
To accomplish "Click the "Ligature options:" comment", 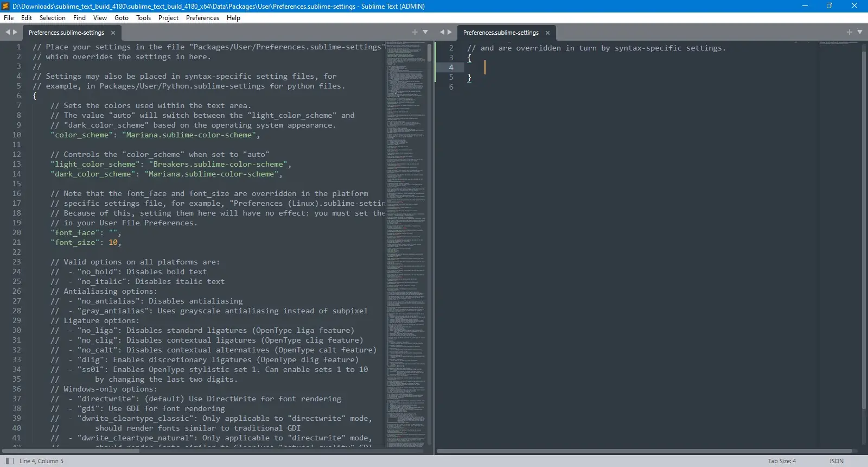I will point(95,321).
